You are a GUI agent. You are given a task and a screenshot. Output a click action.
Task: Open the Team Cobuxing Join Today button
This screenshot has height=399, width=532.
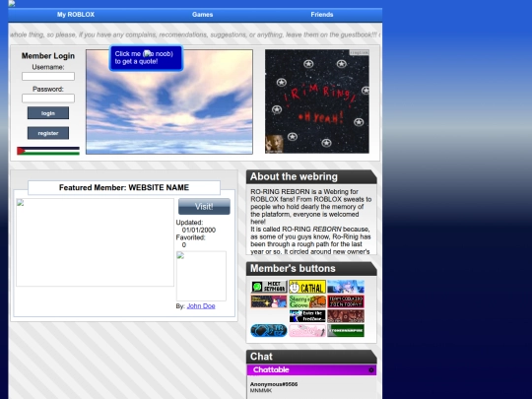coord(346,301)
